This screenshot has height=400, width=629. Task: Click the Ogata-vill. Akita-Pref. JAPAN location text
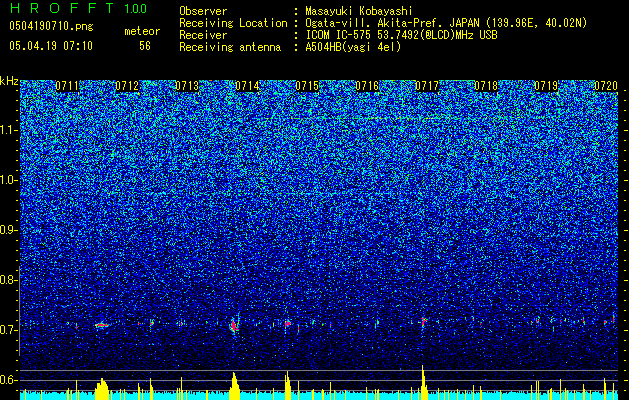[446, 23]
